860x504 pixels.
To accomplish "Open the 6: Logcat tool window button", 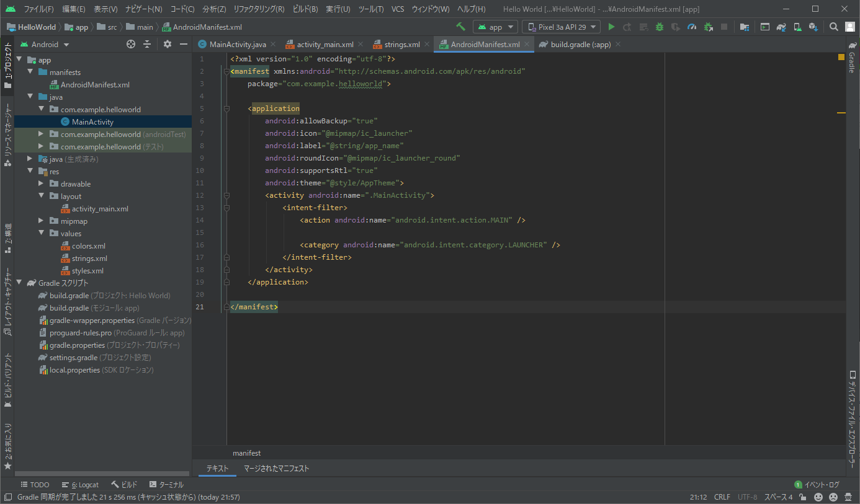I will 80,485.
